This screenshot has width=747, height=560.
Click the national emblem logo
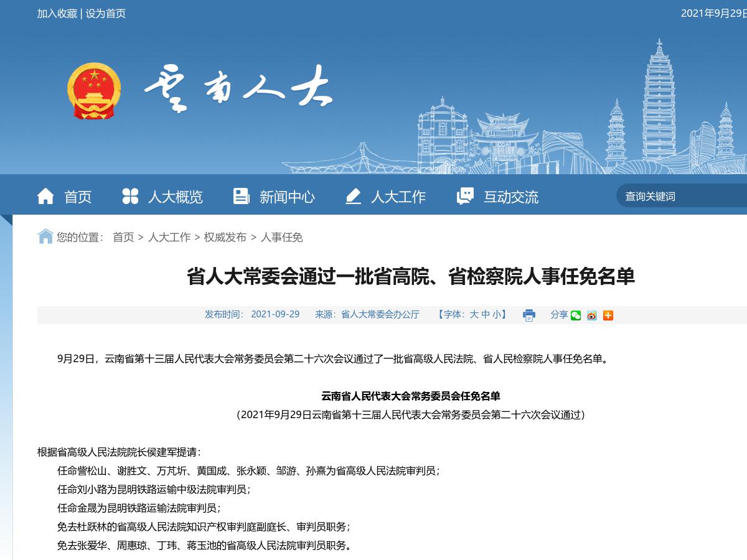(x=94, y=90)
